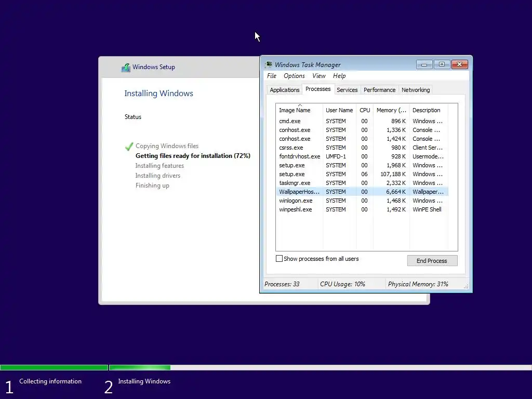The height and width of the screenshot is (399, 532).
Task: Click the Finishing up status line
Action: [x=152, y=185]
